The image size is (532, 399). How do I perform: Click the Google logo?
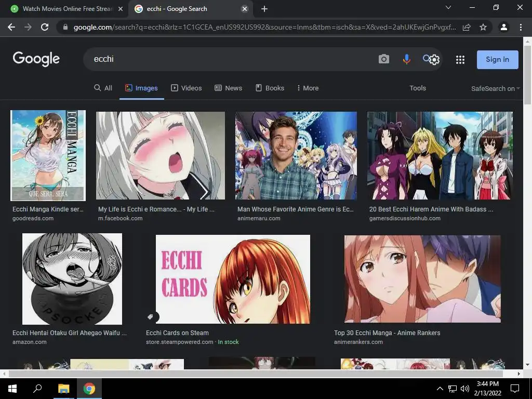[36, 59]
